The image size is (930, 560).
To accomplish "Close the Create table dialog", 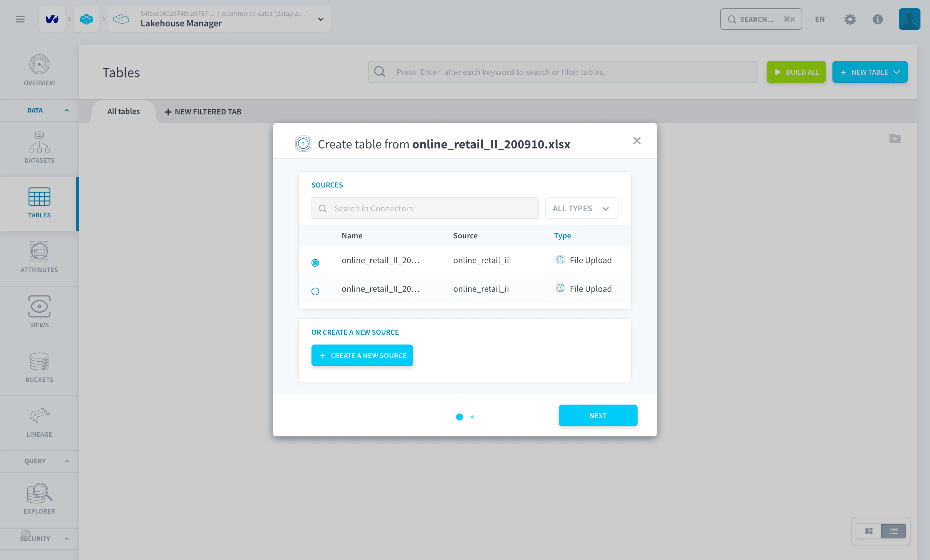I will click(x=637, y=141).
